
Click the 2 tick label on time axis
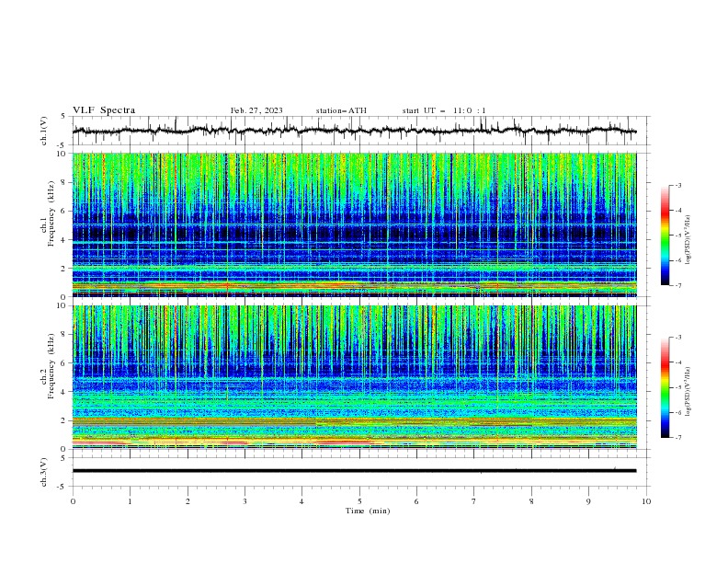[x=188, y=501]
